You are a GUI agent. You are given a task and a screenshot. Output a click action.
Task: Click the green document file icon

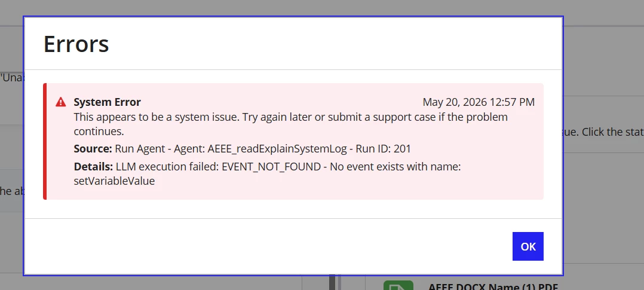tap(398, 285)
